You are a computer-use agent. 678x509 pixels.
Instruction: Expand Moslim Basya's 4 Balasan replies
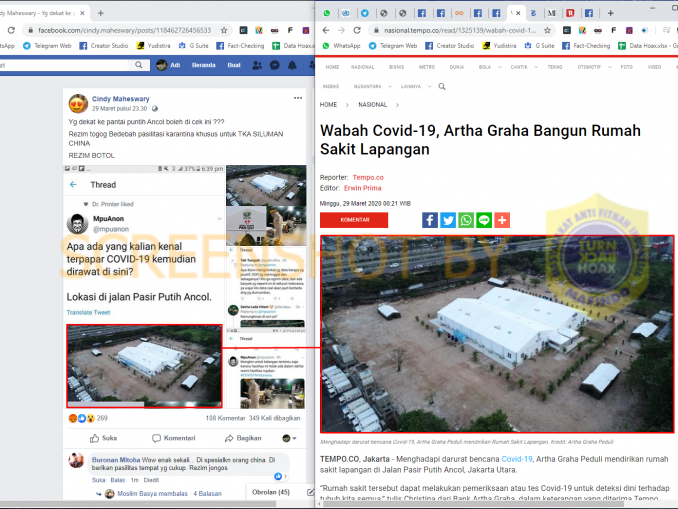tap(170, 493)
